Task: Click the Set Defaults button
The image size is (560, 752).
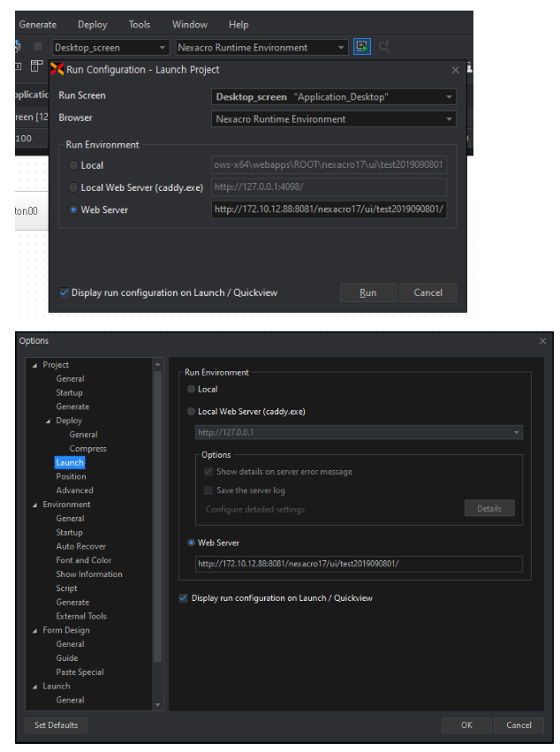Action: click(56, 725)
